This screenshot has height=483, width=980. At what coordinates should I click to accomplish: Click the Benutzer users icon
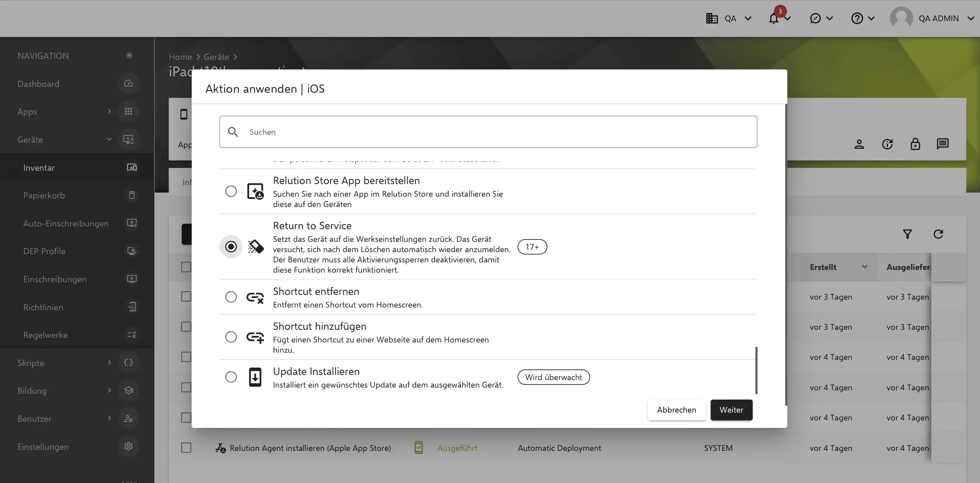[129, 419]
